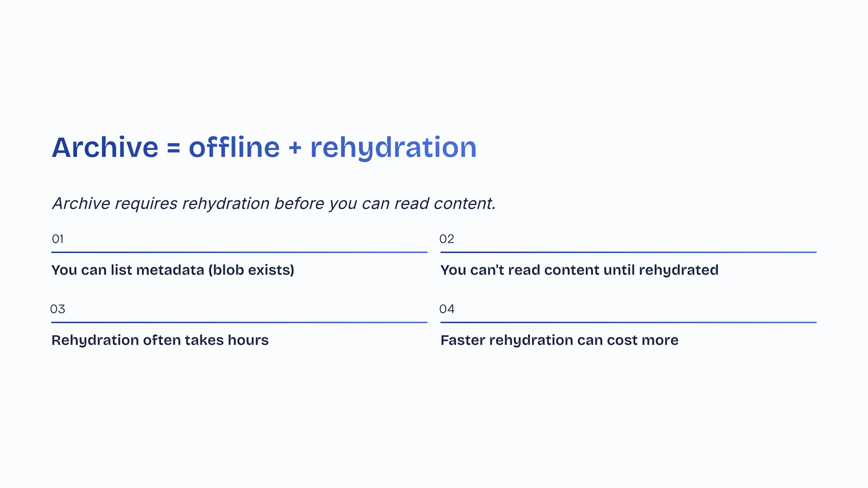Click the "04" number label

point(447,309)
